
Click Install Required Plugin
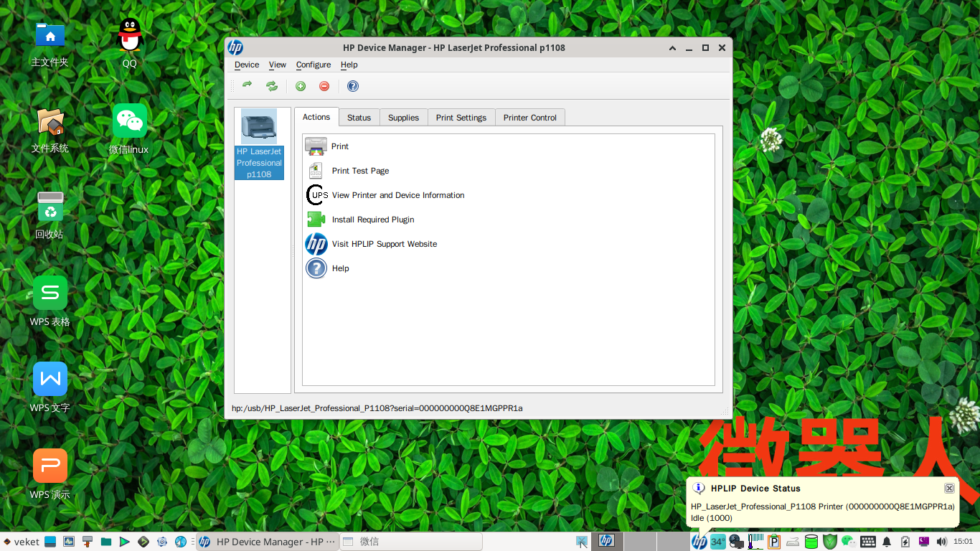373,220
